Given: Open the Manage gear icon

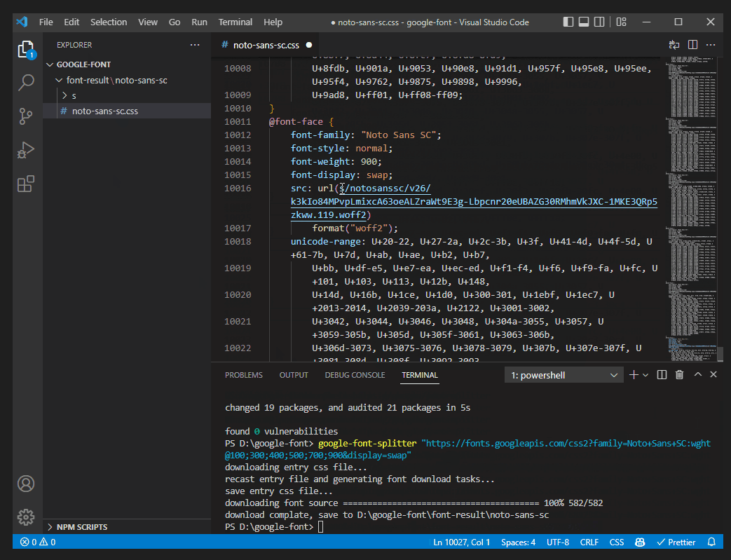Looking at the screenshot, I should coord(26,517).
